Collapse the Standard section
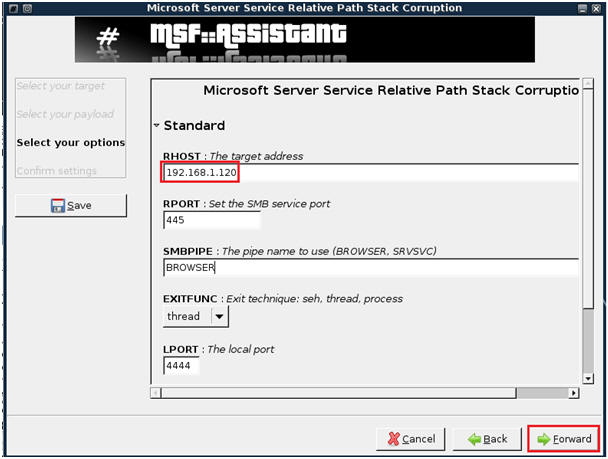608x459 pixels. coord(157,125)
